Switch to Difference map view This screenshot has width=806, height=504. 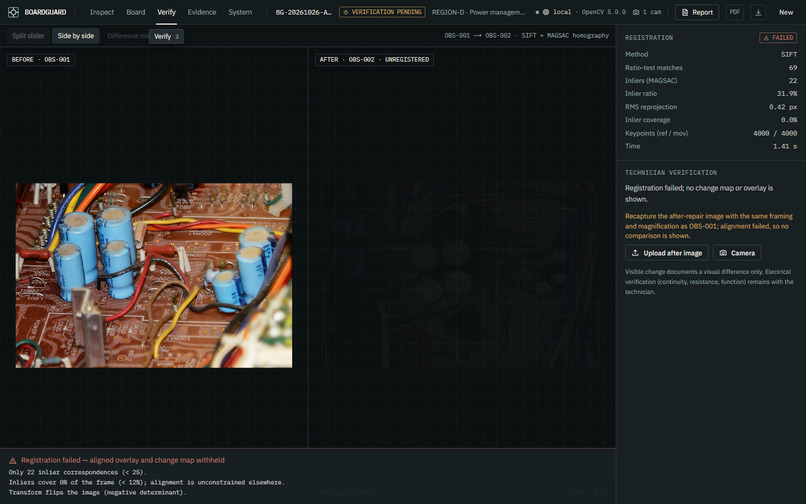click(127, 35)
